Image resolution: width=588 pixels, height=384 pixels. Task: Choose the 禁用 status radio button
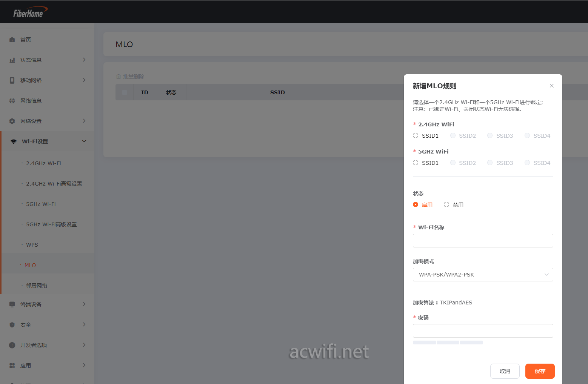[x=446, y=204]
